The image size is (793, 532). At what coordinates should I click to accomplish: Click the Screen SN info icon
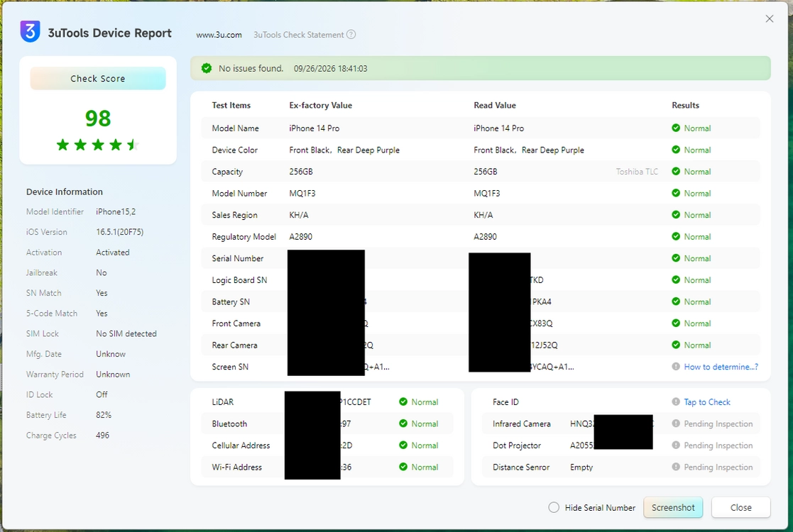[x=676, y=367]
